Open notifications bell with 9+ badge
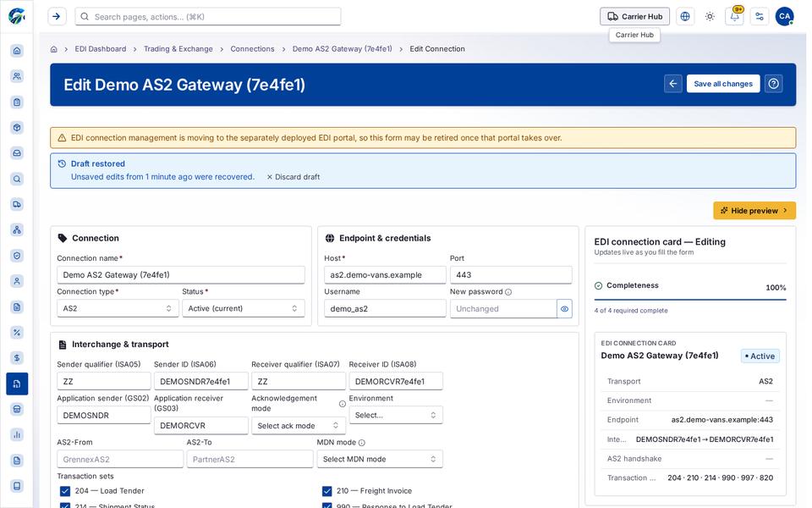Screen dimensions: 812x508 734,17
